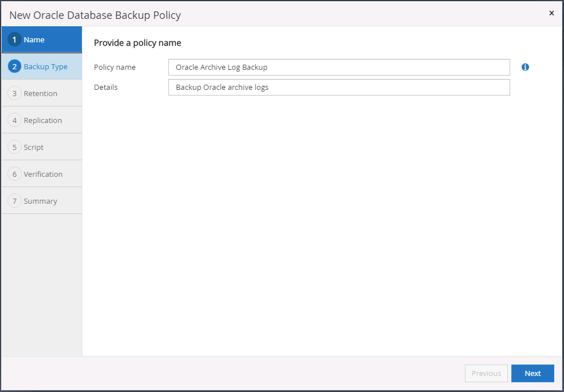The height and width of the screenshot is (392, 564).
Task: Click the Previous button
Action: click(x=486, y=373)
